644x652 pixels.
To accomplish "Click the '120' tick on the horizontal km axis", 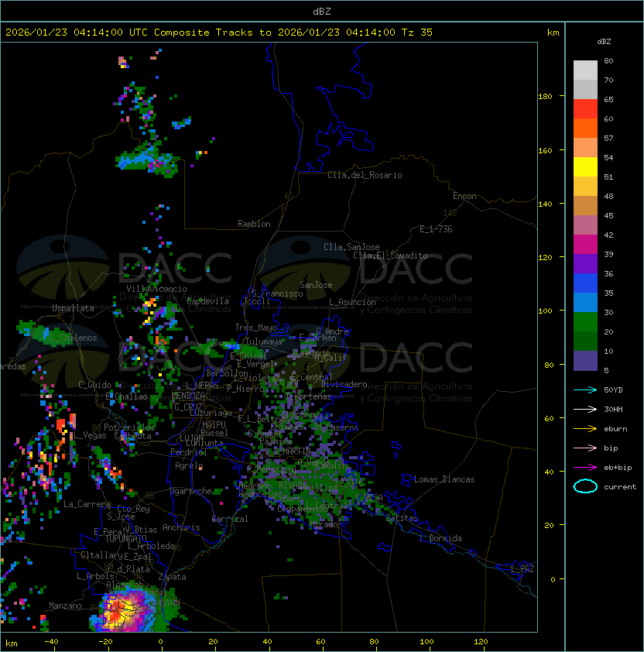I will 481,642.
